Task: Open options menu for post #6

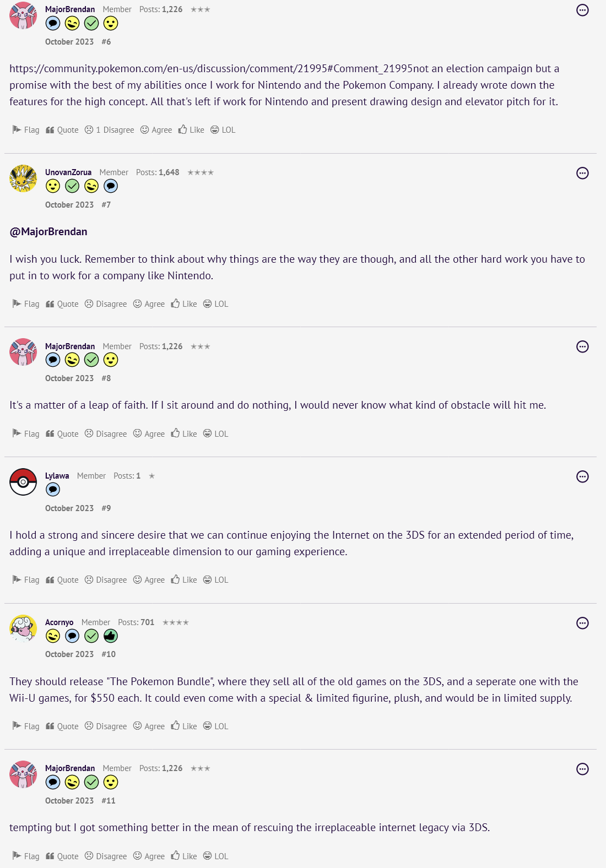Action: click(582, 10)
